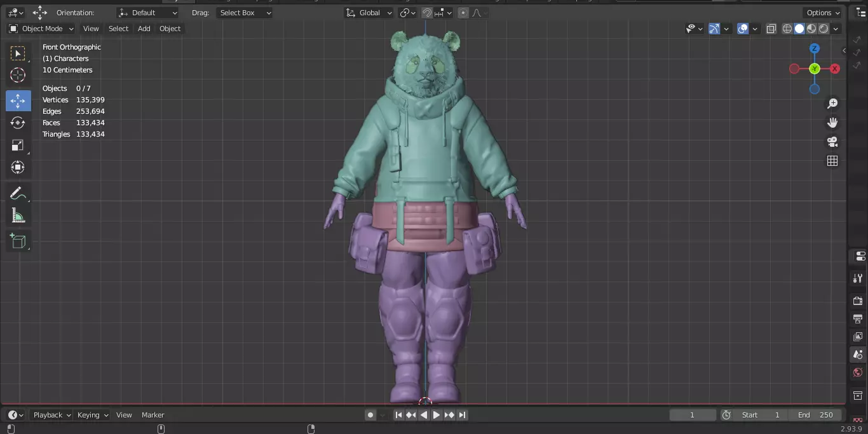Toggle viewport gizmos display
Image resolution: width=868 pixels, height=434 pixels.
(x=714, y=29)
